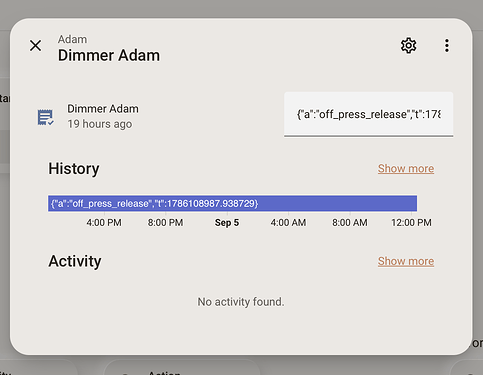The height and width of the screenshot is (375, 483).
Task: Click the '12:00 PM' timeline label
Action: 411,223
